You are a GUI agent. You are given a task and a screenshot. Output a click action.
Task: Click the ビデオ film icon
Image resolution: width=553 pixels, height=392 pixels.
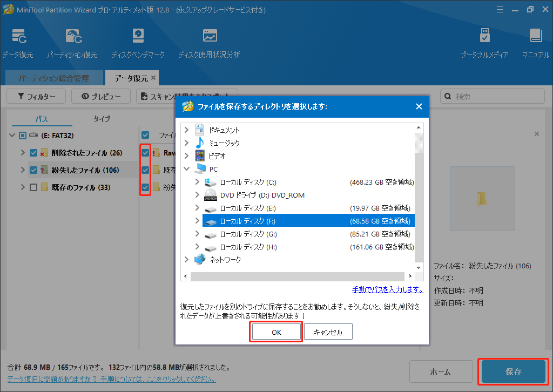(200, 156)
